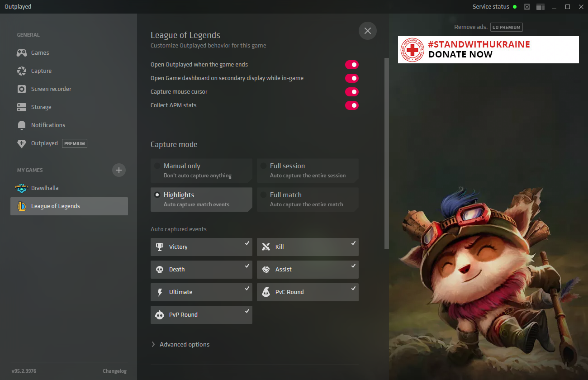588x380 pixels.
Task: Toggle Open Outplayed when the game ends
Action: pos(352,65)
